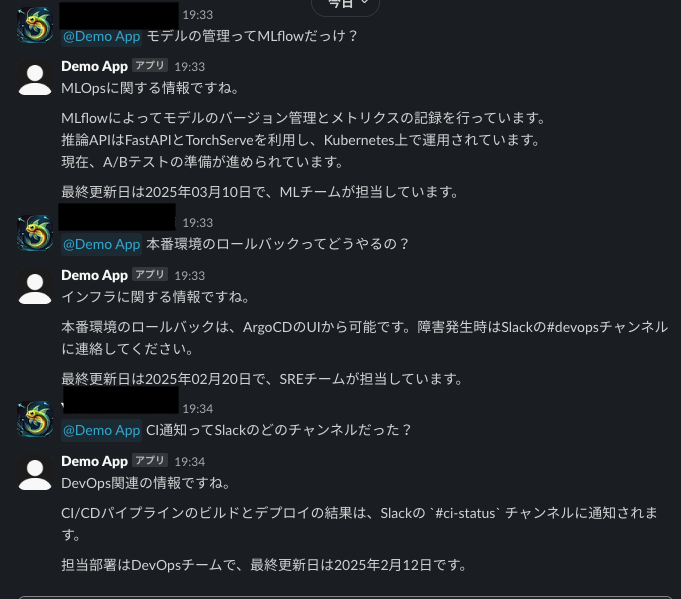The width and height of the screenshot is (681, 599).
Task: Click fish avatar next to CI通知 question
Action: click(x=35, y=419)
